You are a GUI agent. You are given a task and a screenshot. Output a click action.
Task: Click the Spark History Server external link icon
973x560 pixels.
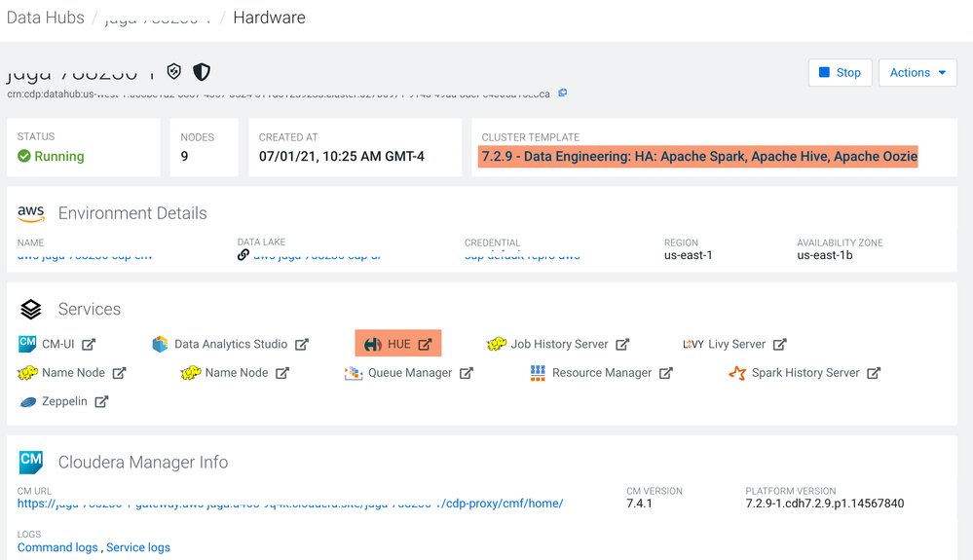[x=874, y=373]
